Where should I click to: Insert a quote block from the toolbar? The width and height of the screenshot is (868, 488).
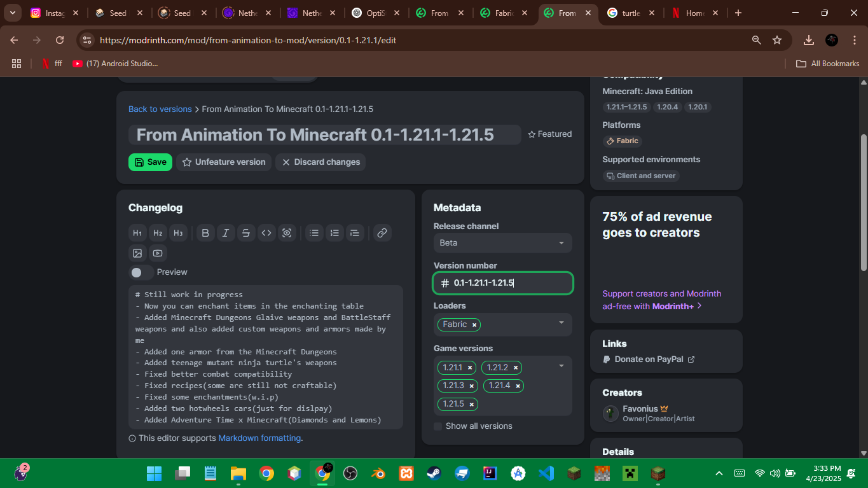point(355,233)
